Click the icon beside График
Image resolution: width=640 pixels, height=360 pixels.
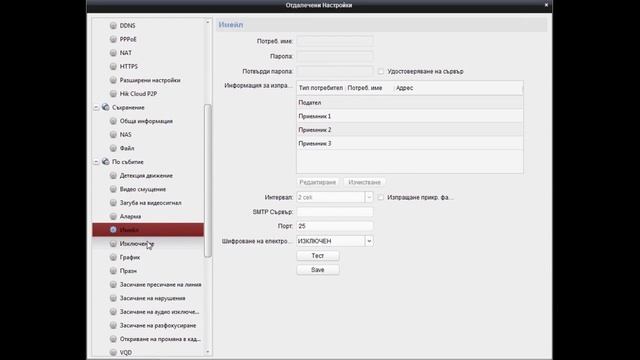(x=113, y=257)
